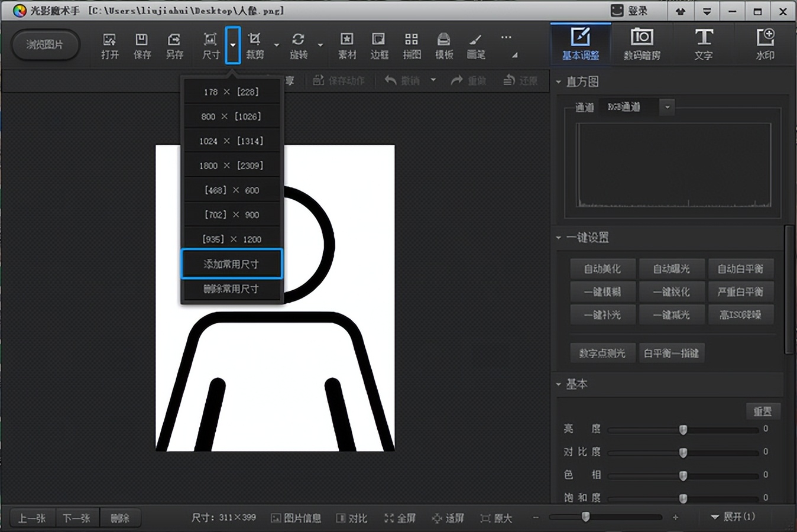Screen dimensions: 797x532
Task: Toggle the 对比 (Compare) view
Action: 352,518
